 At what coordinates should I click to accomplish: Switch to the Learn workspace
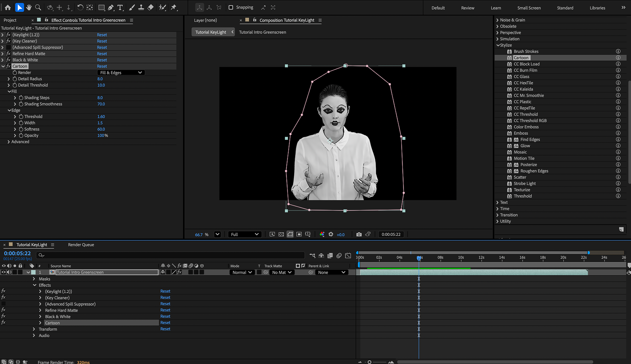click(496, 8)
